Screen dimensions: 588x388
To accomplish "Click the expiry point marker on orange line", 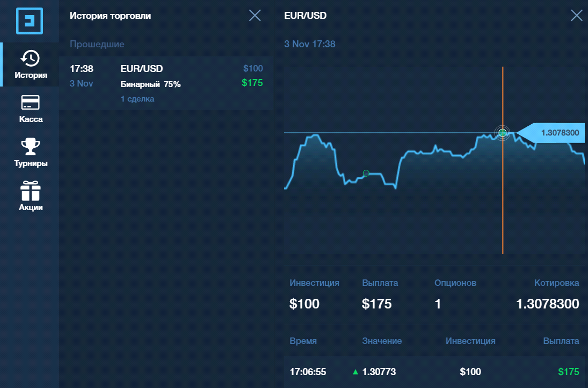I will (503, 132).
